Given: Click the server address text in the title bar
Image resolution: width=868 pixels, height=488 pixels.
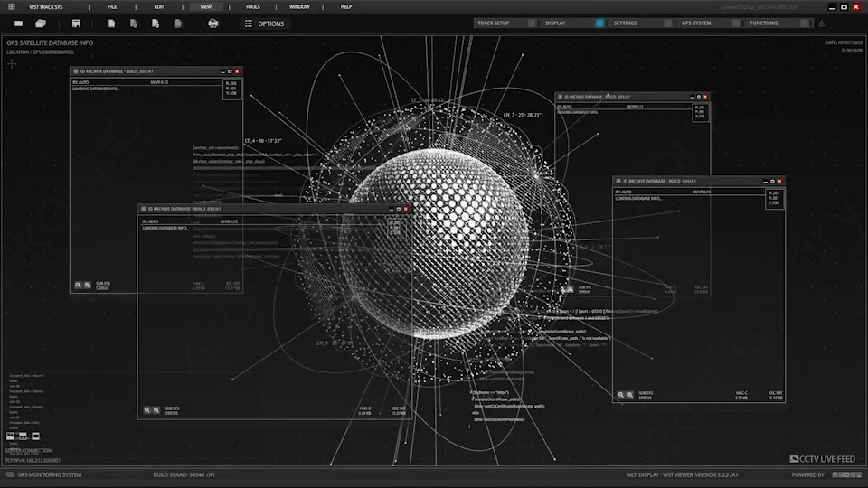Looking at the screenshot, I should click(x=758, y=7).
